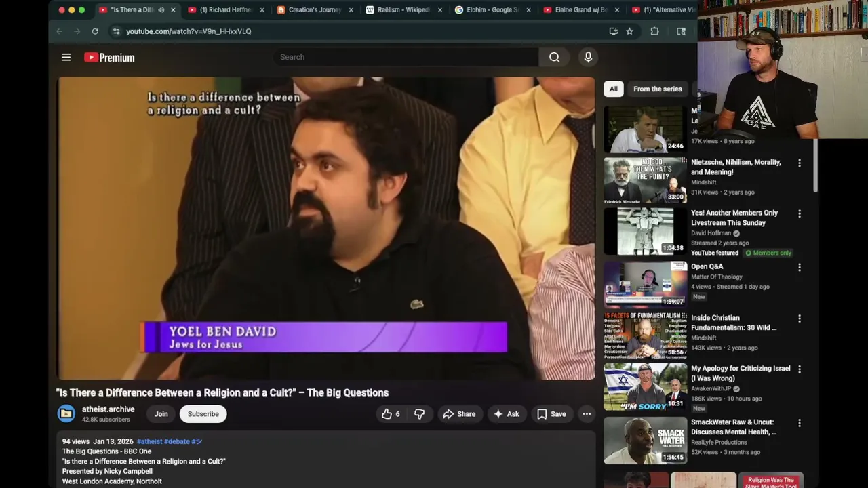Open My Apology for Criticizing Israel thumbnail
Screen dimensions: 868x488
coord(645,386)
